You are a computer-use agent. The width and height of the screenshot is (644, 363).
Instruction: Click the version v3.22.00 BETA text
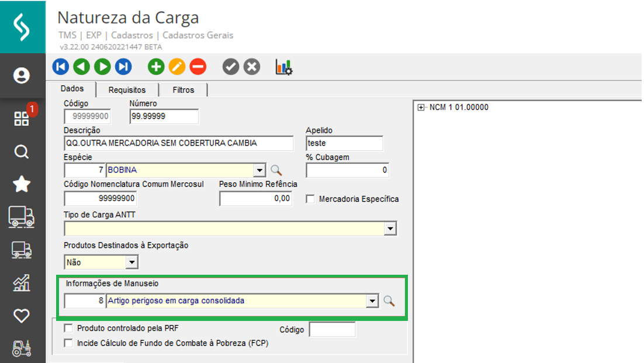111,47
